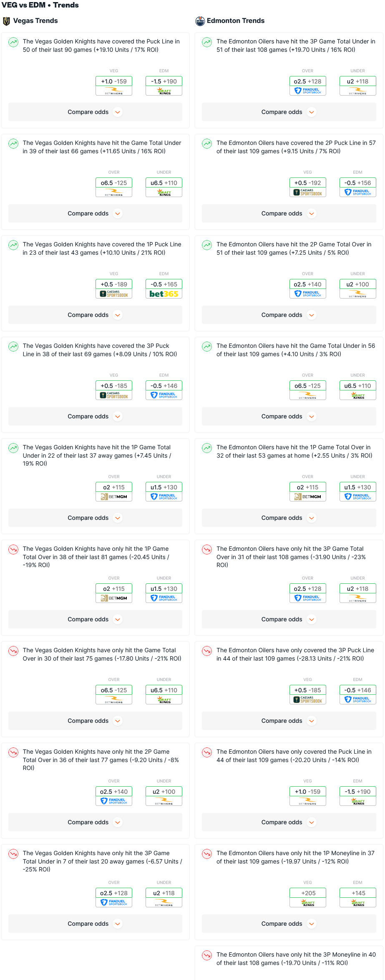Open Compare odds for Edmonton 1P Moneyline trend
This screenshot has height=980, width=385.
[x=289, y=924]
